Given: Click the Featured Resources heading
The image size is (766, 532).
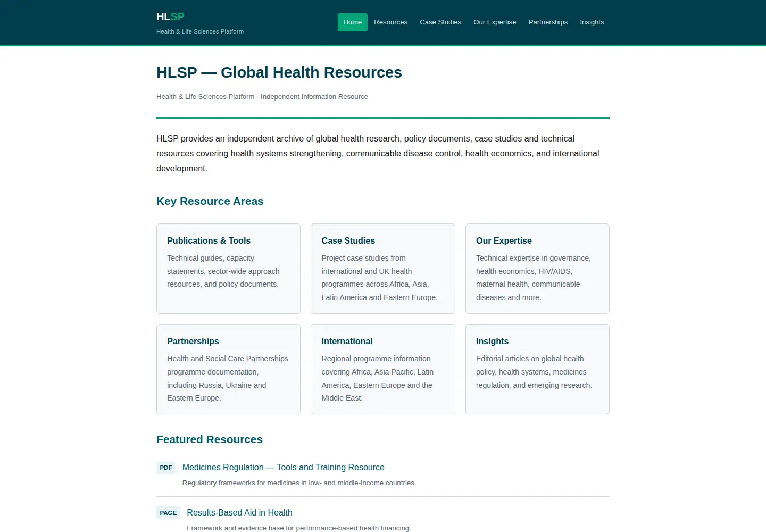Looking at the screenshot, I should click(210, 439).
